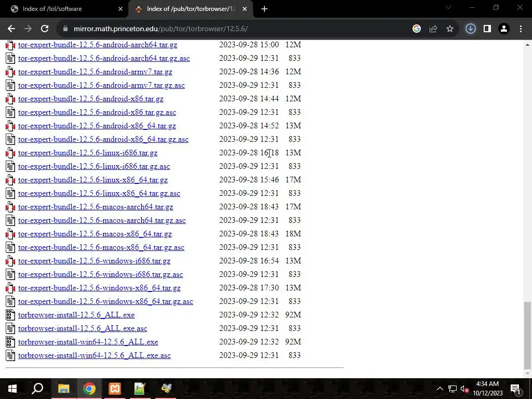The width and height of the screenshot is (532, 399).
Task: Download tor-expert-bundle-12.5.6-linux-x86_64.tar.gz
Action: [93, 180]
